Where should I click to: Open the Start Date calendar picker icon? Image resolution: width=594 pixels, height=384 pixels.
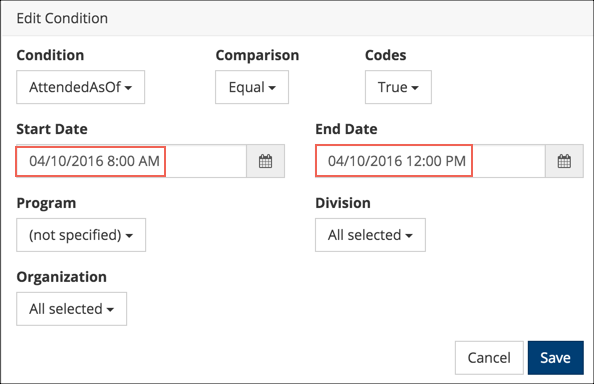click(x=265, y=161)
